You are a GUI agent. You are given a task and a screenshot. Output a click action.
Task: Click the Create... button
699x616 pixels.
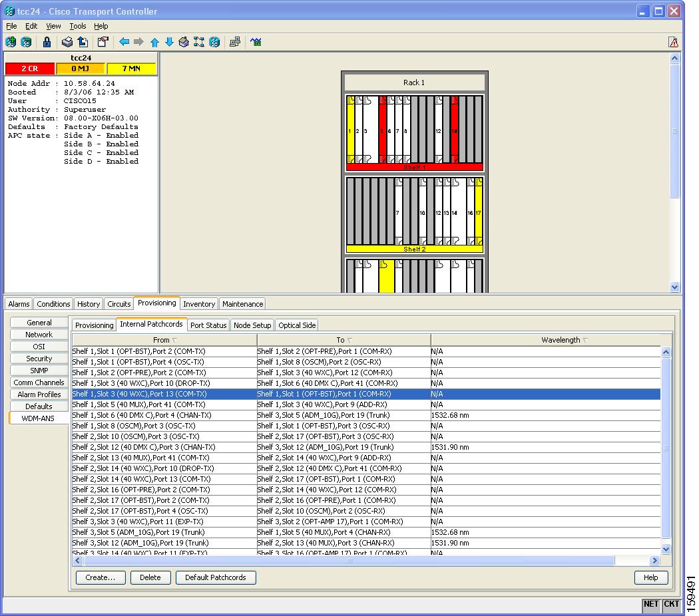click(101, 577)
